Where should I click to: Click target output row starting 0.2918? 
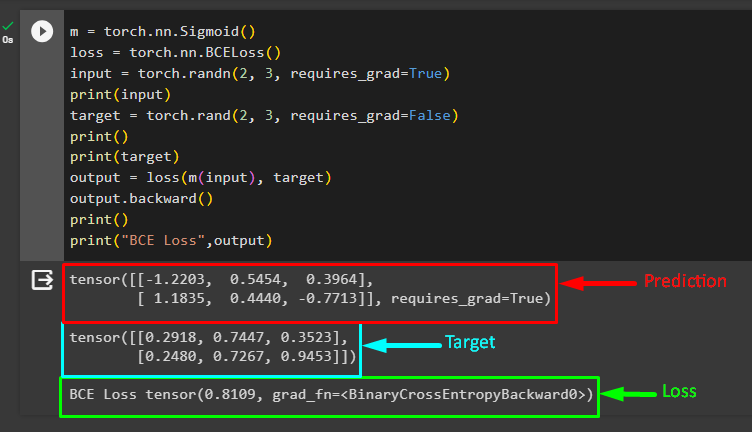pos(209,338)
